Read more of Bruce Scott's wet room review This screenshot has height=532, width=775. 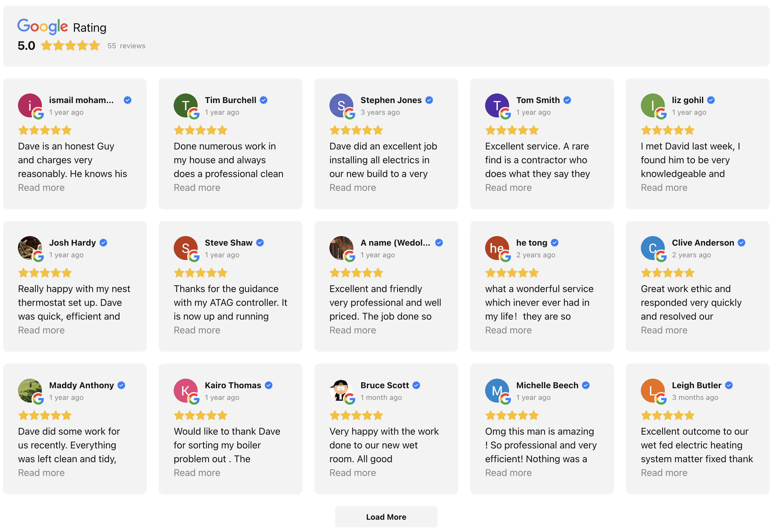point(352,473)
